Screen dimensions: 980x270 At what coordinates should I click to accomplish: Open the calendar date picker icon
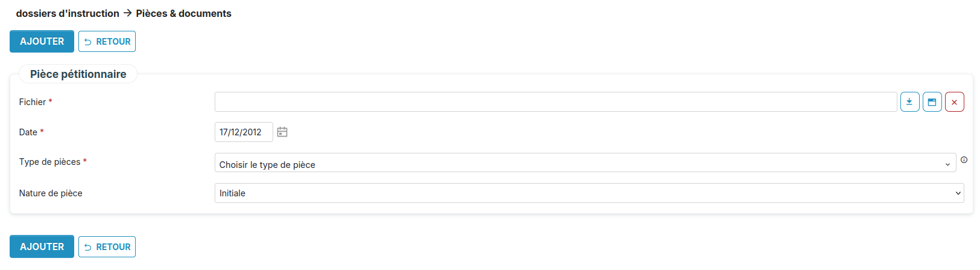[x=282, y=132]
